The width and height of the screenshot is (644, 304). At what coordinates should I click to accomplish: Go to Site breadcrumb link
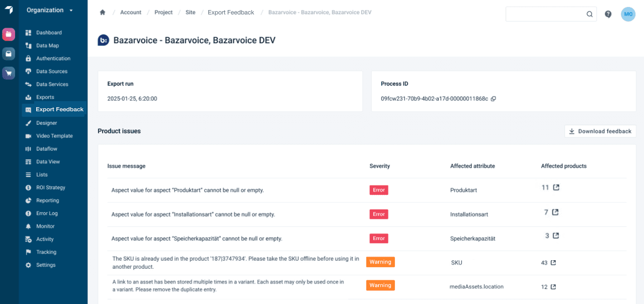[190, 13]
